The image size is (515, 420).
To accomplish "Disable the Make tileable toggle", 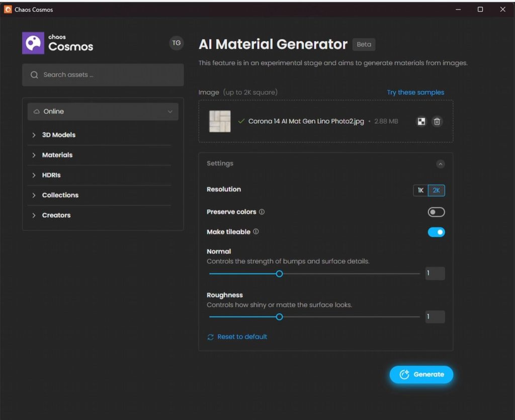I will (x=436, y=232).
